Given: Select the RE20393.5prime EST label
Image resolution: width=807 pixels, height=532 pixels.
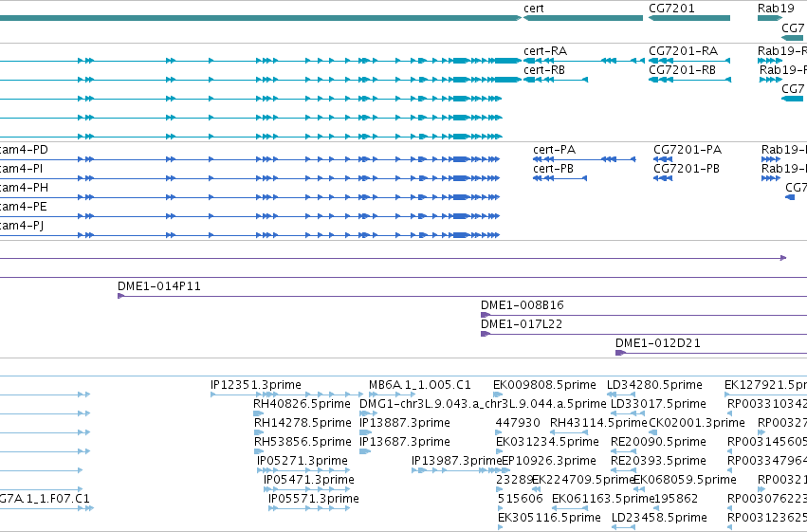Looking at the screenshot, I should (x=658, y=461).
